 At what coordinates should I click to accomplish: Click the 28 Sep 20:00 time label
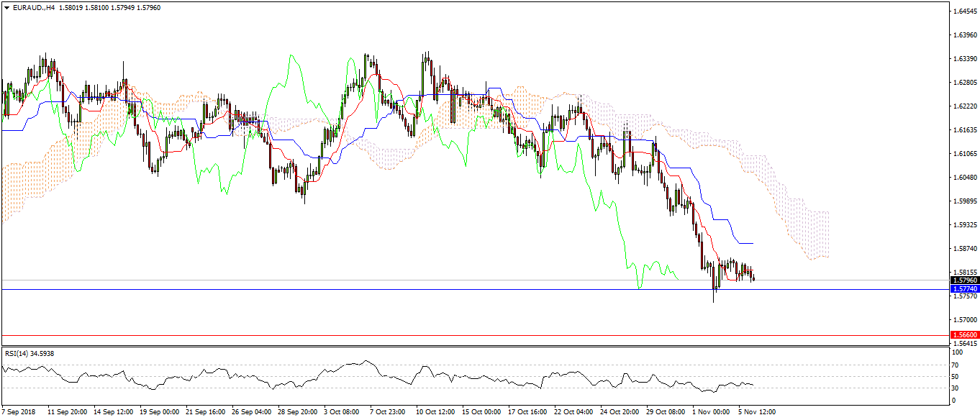pos(296,413)
